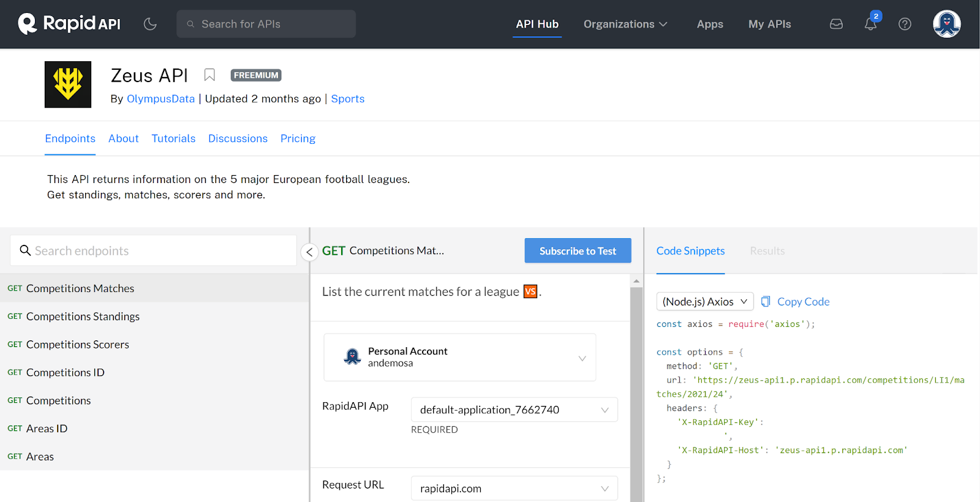This screenshot has width=980, height=502.
Task: Switch to the About tab
Action: 124,138
